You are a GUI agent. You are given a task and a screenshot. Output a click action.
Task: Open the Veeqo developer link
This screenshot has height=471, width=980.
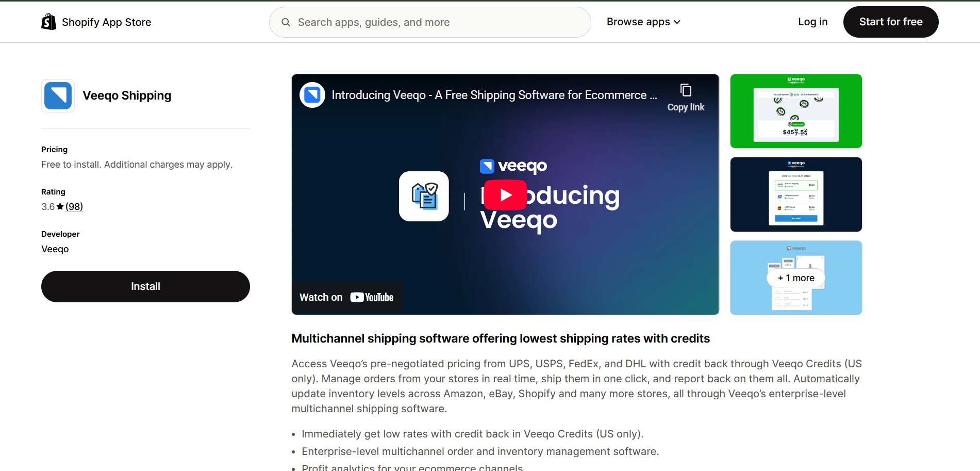tap(55, 249)
